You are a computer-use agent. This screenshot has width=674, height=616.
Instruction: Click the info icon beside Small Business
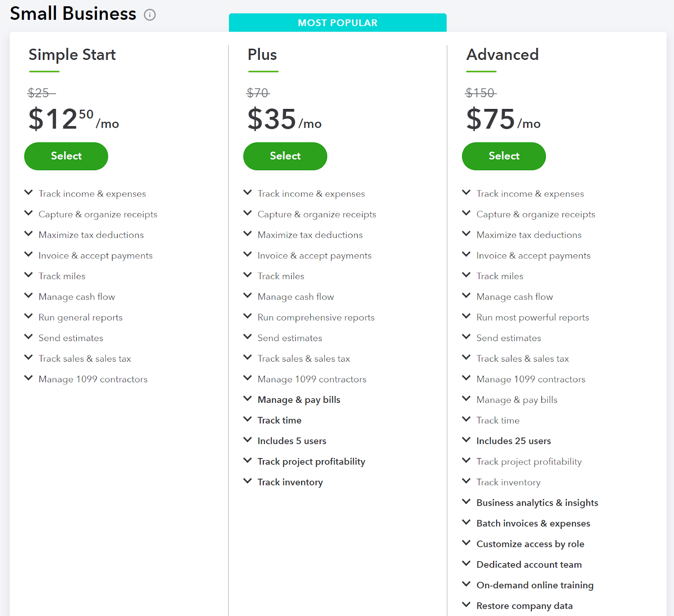[150, 14]
